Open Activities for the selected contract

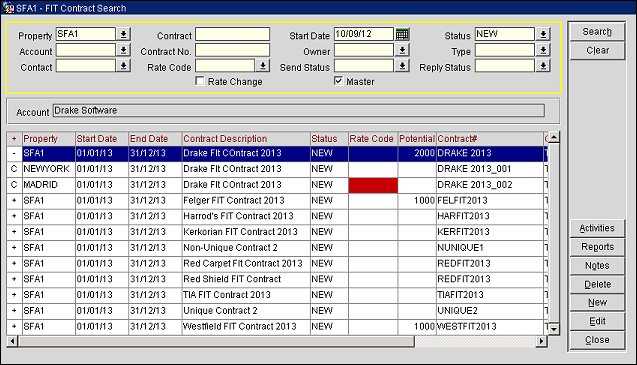pos(597,228)
